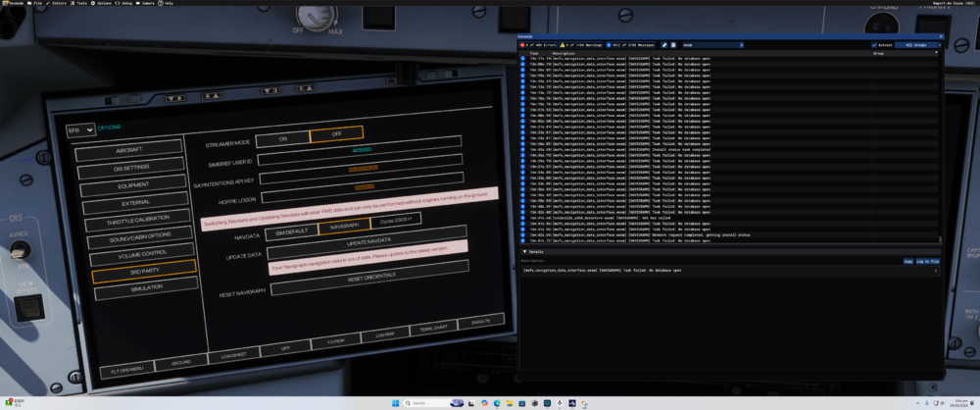Collapse the Details section
Screen dimensions: 980x410
click(525, 251)
